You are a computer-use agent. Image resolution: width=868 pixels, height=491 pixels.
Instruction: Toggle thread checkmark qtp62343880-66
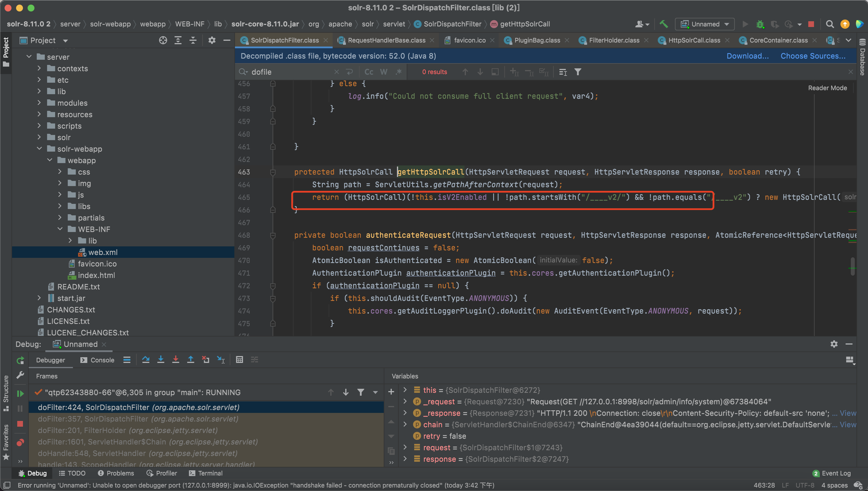[x=38, y=392]
